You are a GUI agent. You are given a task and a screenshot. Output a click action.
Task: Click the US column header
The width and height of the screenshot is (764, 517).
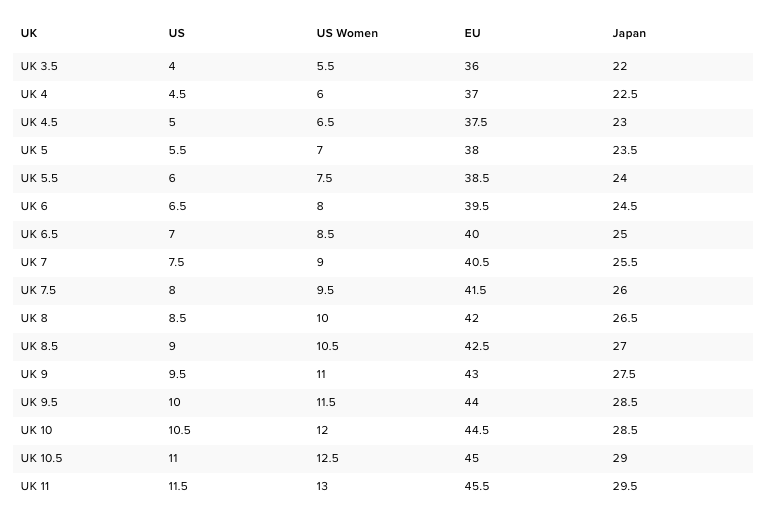[176, 33]
